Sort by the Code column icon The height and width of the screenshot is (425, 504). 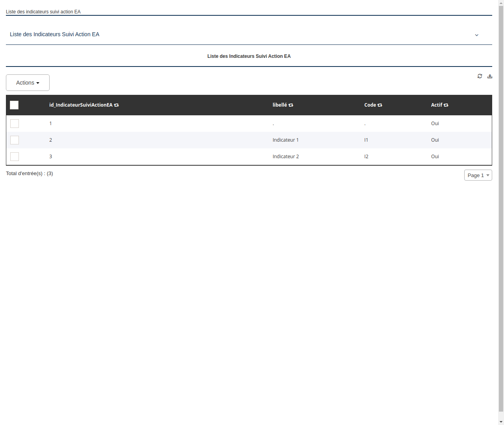coord(380,105)
